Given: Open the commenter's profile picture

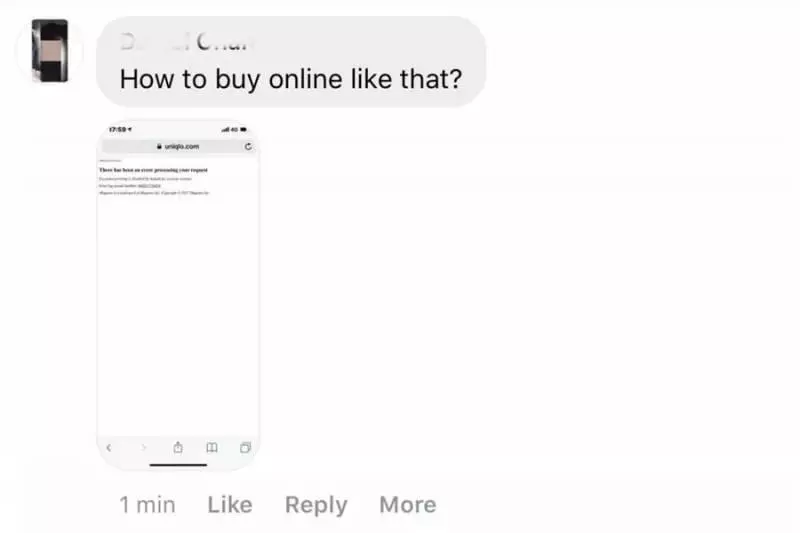Looking at the screenshot, I should [x=50, y=50].
